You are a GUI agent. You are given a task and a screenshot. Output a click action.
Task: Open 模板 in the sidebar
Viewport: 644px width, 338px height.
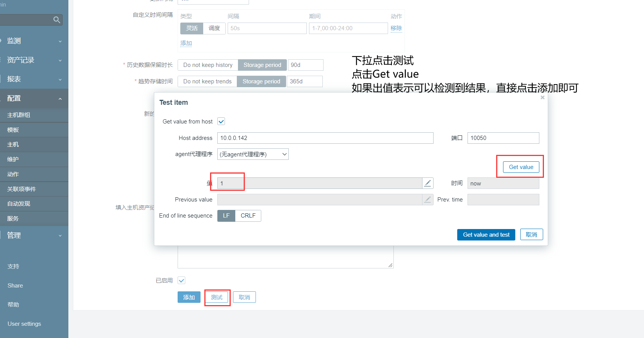pos(34,130)
